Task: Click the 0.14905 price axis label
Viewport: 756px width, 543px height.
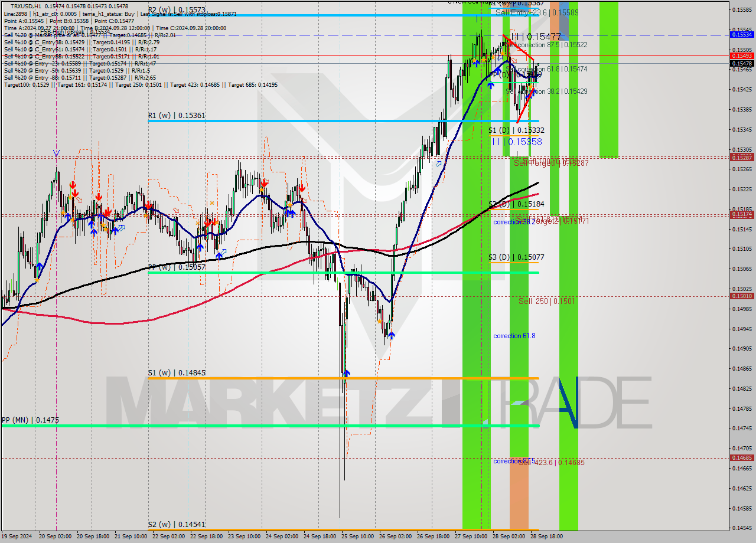Action: click(x=742, y=348)
